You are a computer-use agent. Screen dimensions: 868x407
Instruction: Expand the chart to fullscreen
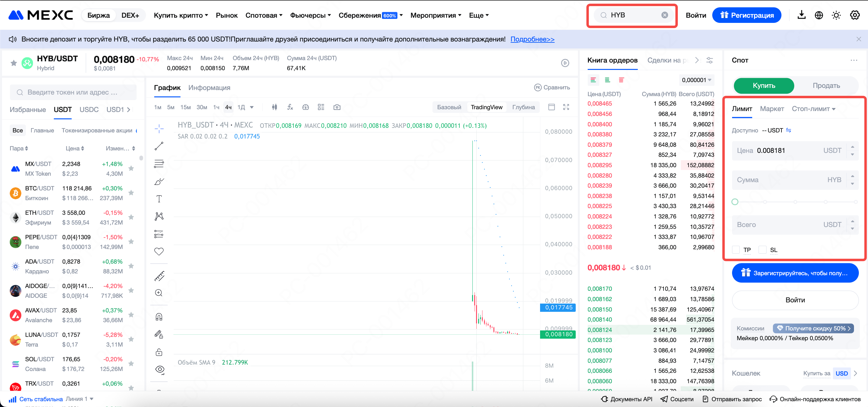[566, 107]
